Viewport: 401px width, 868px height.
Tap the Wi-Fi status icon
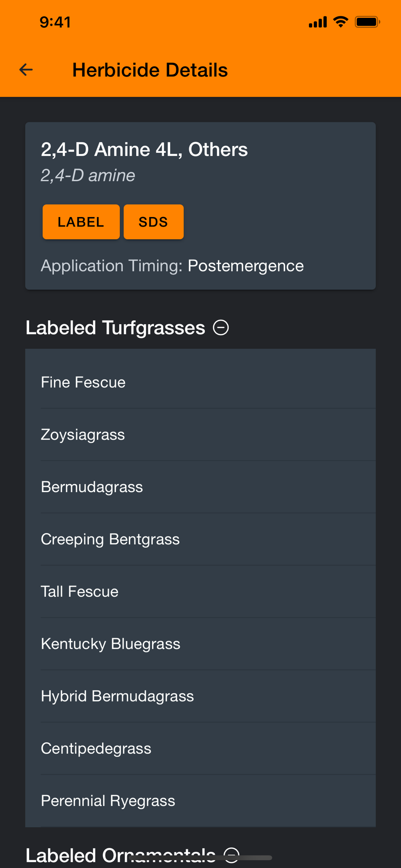(341, 22)
